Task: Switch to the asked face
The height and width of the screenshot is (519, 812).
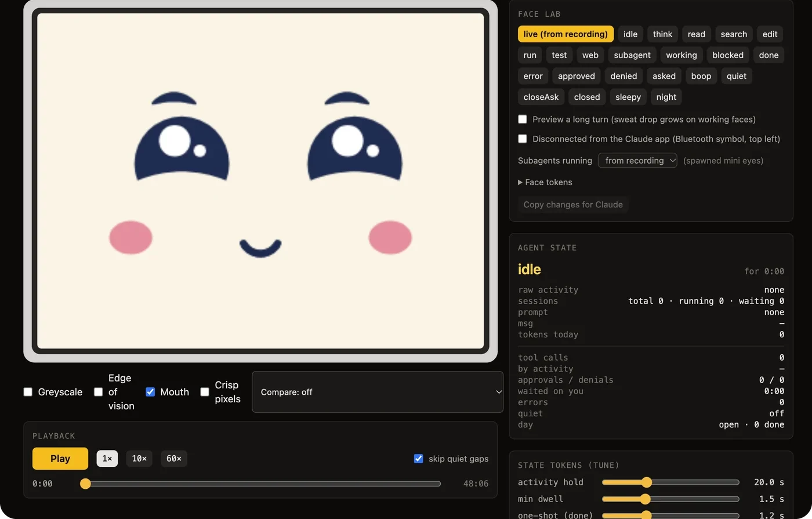Action: [x=664, y=76]
